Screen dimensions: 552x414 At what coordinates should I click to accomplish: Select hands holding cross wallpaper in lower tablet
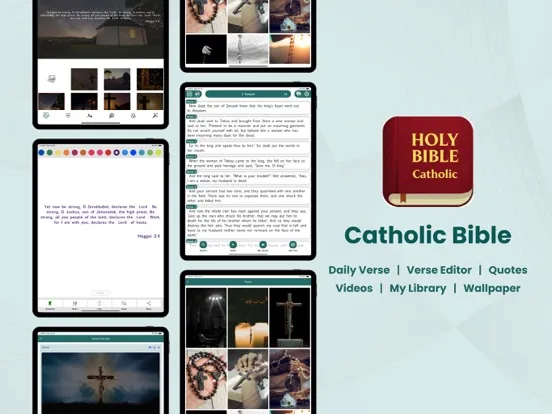tap(248, 379)
